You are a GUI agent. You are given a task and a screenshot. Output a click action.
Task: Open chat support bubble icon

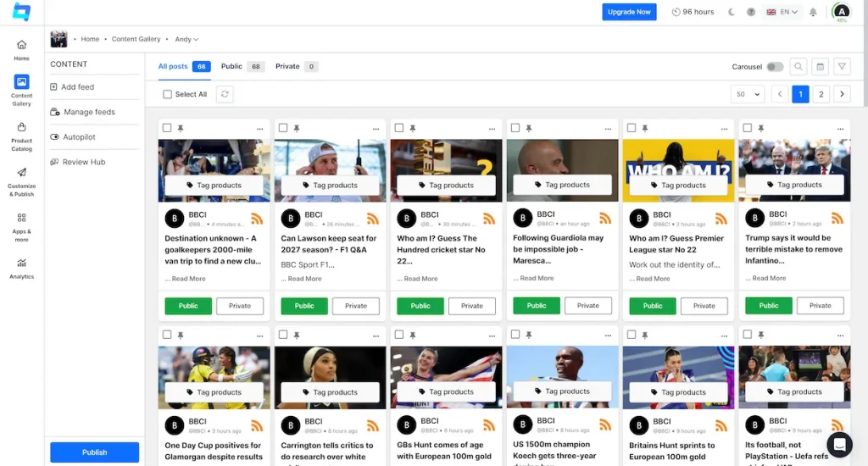coord(839,445)
